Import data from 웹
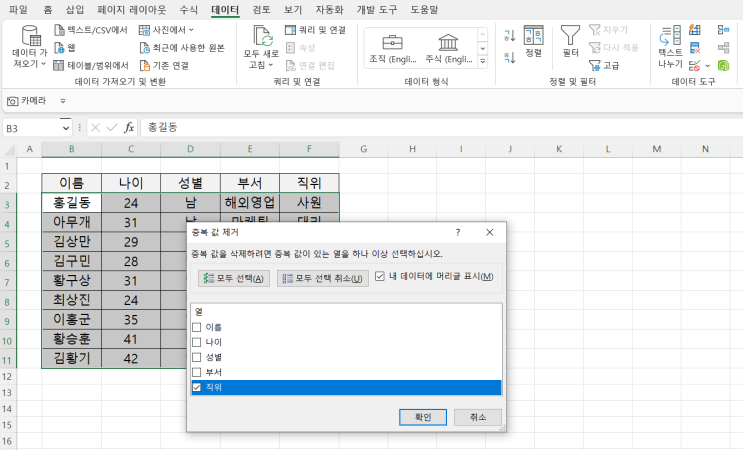 coord(65,48)
